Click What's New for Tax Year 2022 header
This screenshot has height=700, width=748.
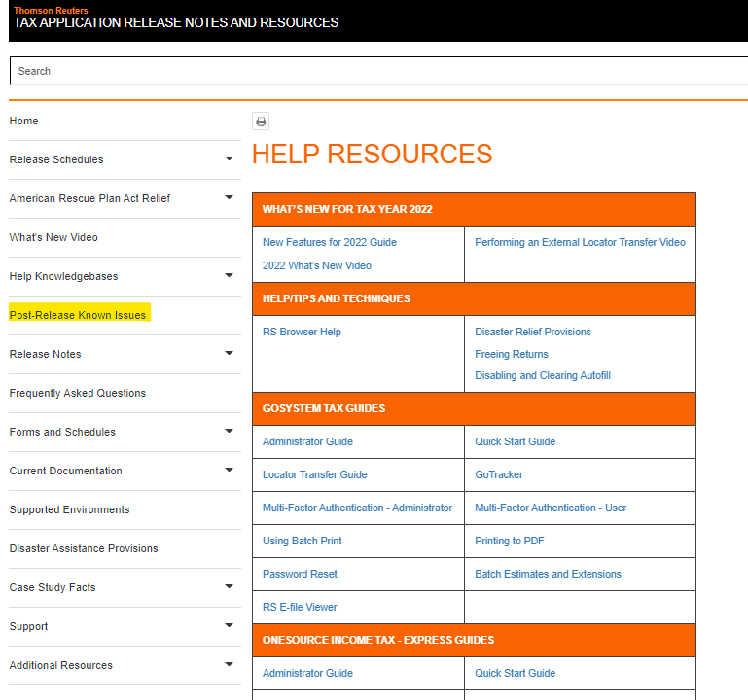[347, 209]
